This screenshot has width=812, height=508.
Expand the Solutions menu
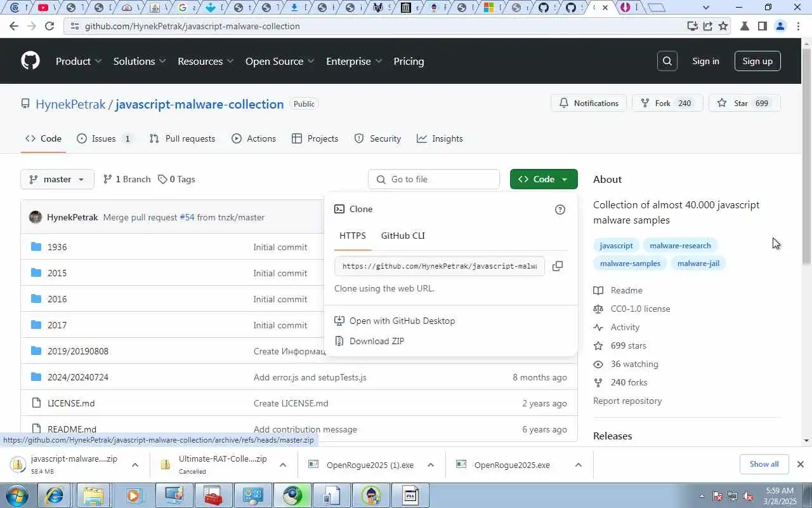(x=140, y=61)
